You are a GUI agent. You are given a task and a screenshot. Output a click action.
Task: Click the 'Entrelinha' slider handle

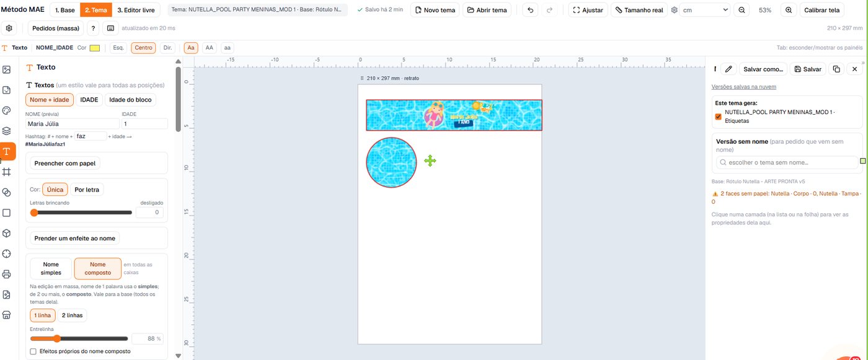[x=56, y=339]
